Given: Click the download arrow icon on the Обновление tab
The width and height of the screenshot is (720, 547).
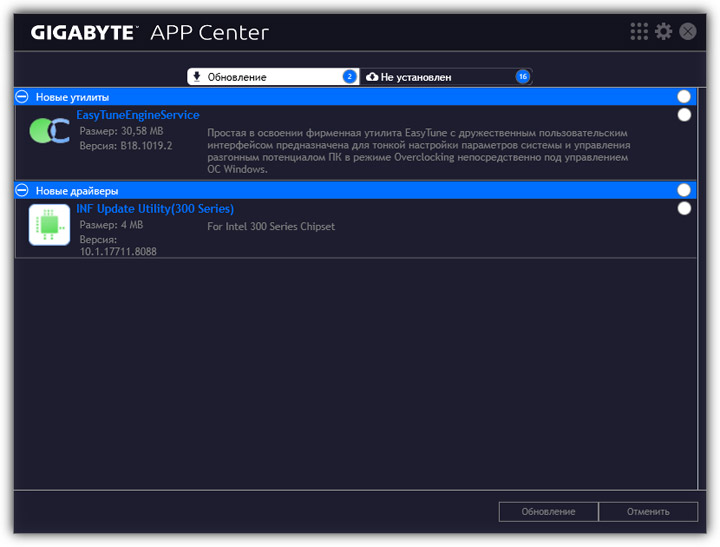Looking at the screenshot, I should (197, 77).
